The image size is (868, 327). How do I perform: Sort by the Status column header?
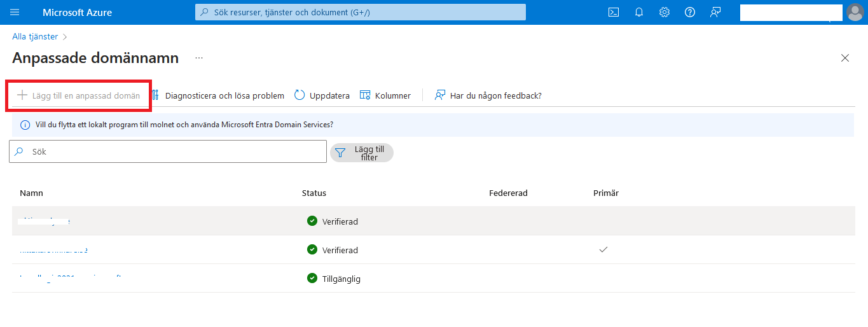coord(314,193)
